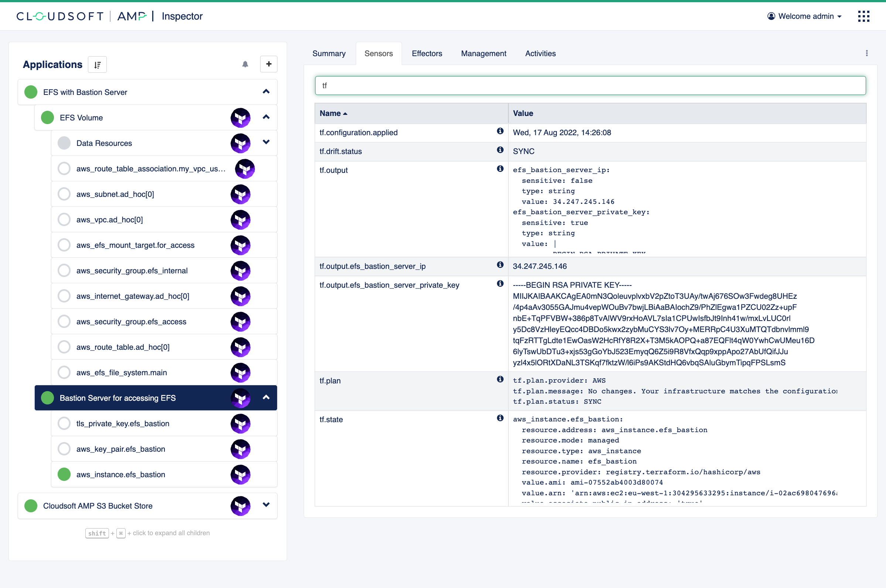Go to the Management tab
The height and width of the screenshot is (588, 886).
484,54
